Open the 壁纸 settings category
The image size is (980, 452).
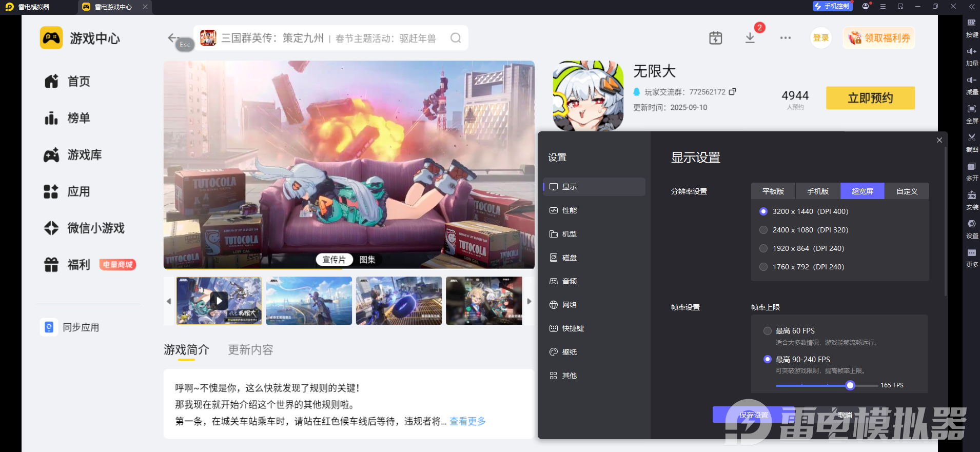pos(594,352)
